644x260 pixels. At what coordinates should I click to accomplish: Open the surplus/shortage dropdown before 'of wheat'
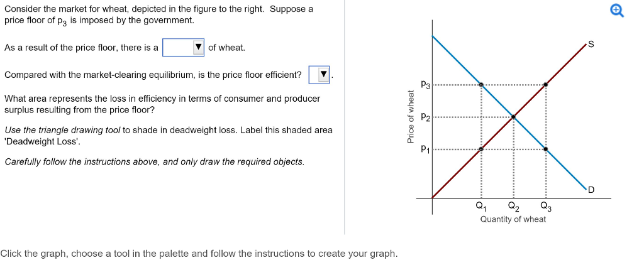pos(198,48)
